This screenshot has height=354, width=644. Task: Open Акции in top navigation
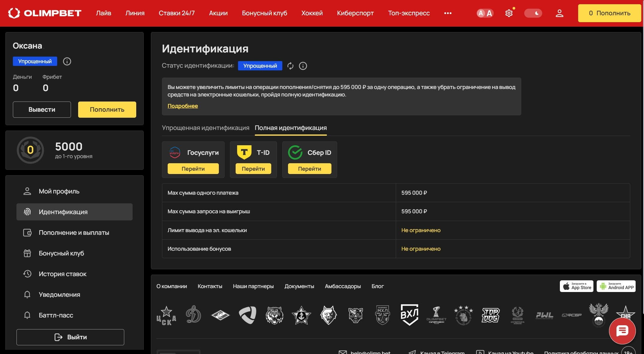pyautogui.click(x=218, y=13)
